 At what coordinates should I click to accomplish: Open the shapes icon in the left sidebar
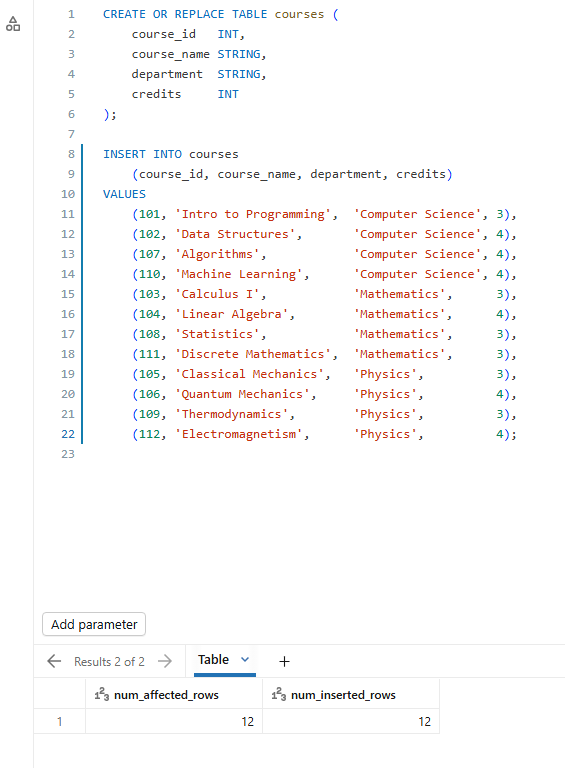pos(13,24)
